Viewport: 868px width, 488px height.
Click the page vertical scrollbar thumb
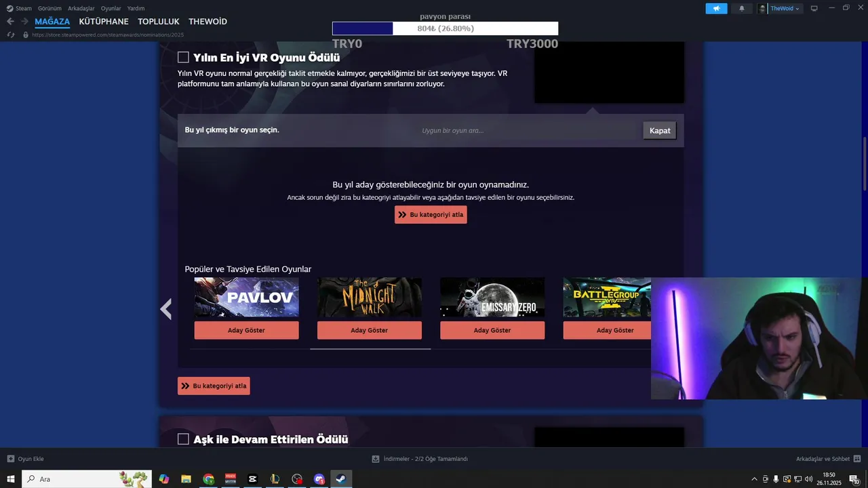click(x=865, y=164)
